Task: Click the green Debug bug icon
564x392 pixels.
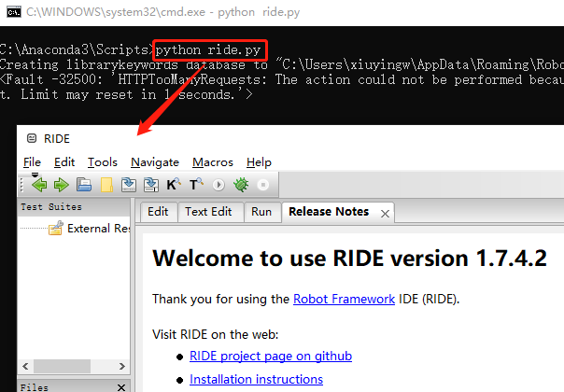Action: (241, 185)
